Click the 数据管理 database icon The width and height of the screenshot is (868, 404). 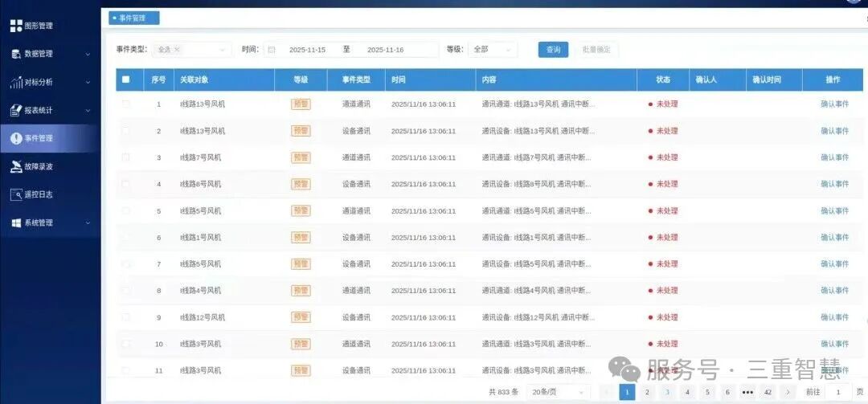click(x=16, y=54)
